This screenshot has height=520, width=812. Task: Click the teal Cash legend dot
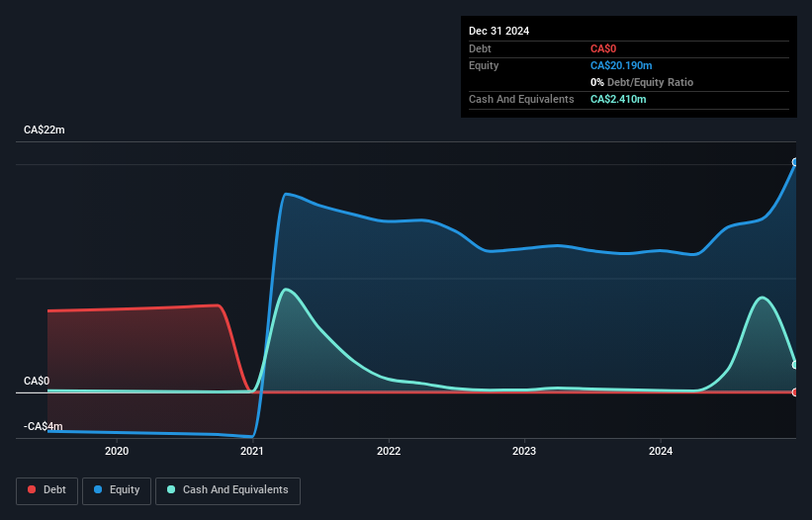[171, 489]
